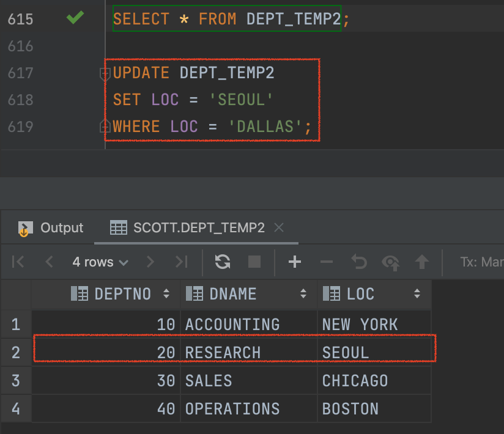
Task: Place cursor on 'DALLAS' string in line 619
Action: coord(265,127)
